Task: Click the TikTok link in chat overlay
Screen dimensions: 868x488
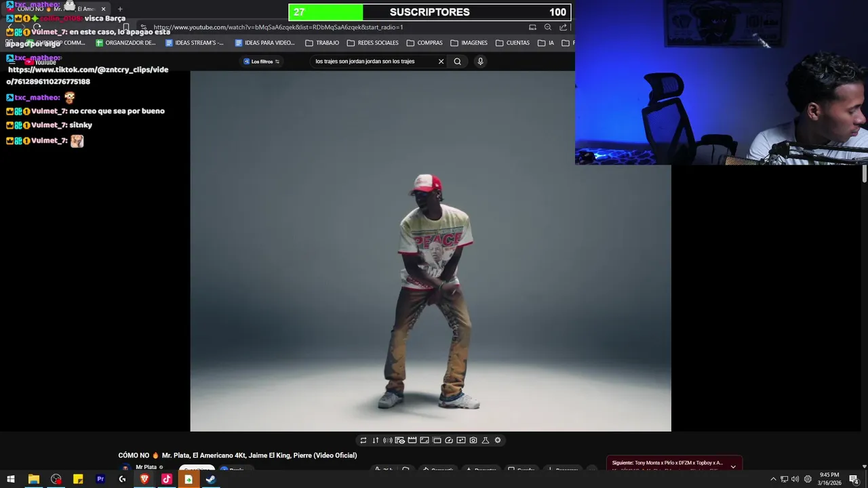Action: pos(87,75)
